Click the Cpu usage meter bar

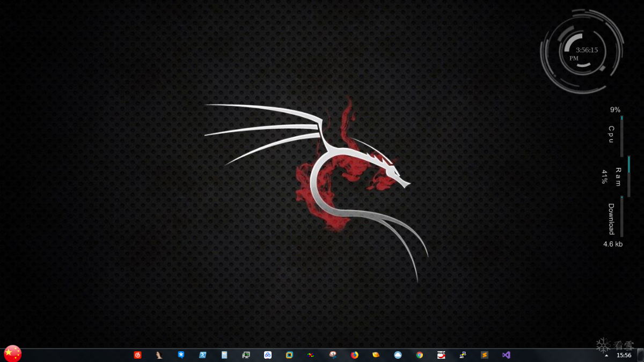tap(622, 136)
